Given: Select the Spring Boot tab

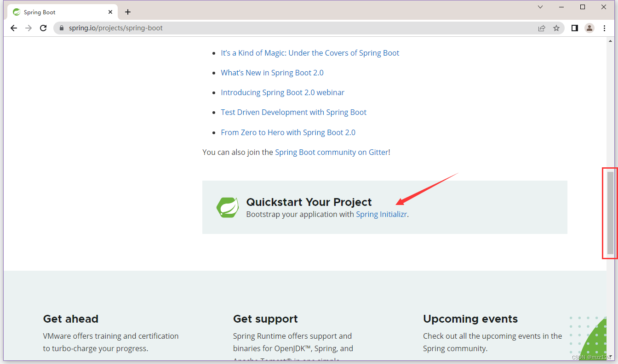Looking at the screenshot, I should (62, 12).
